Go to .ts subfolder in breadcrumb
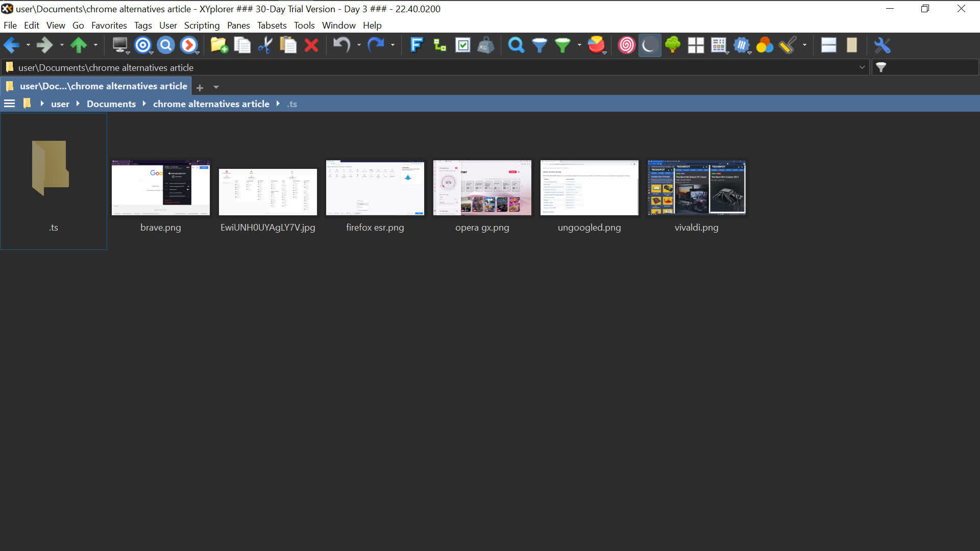980x551 pixels. tap(292, 104)
